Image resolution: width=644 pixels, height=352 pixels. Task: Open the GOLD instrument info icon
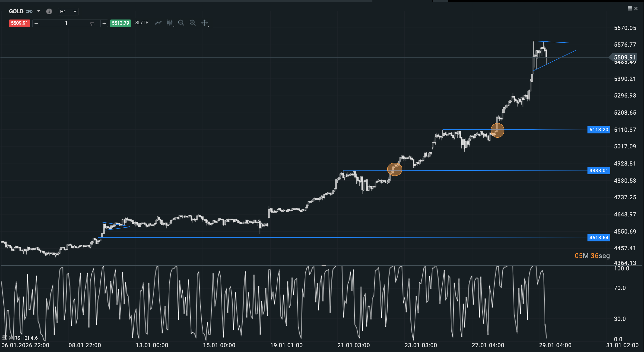click(x=49, y=11)
